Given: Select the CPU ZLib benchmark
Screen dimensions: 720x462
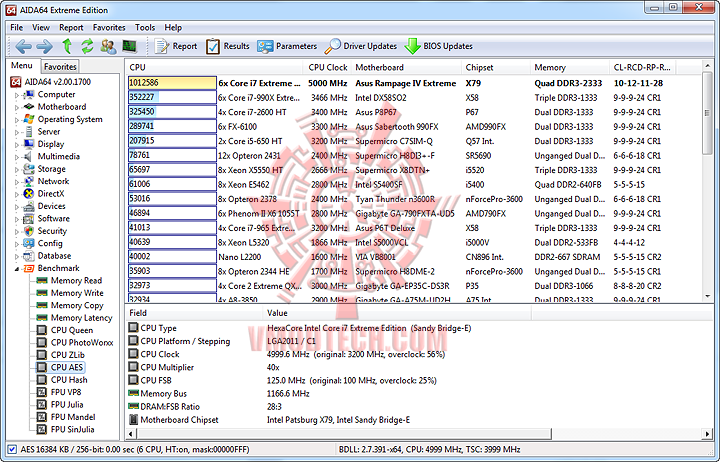Looking at the screenshot, I should coord(61,355).
